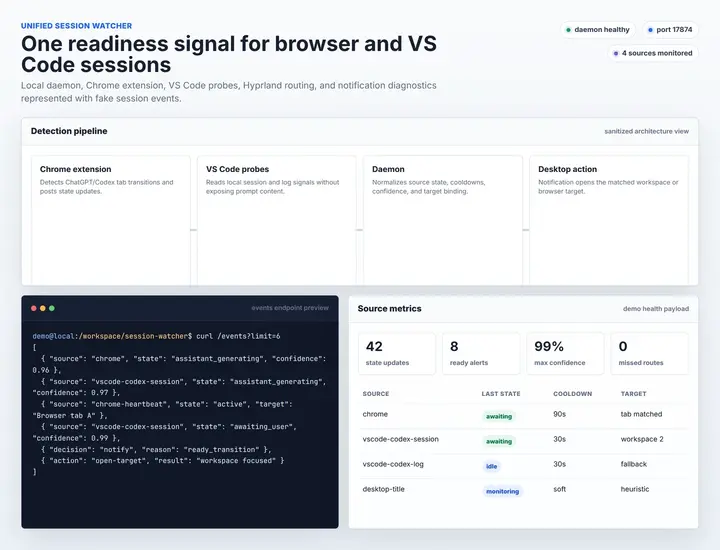Select the Daemon pipeline card
Screen dimensions: 720x550
(x=443, y=220)
